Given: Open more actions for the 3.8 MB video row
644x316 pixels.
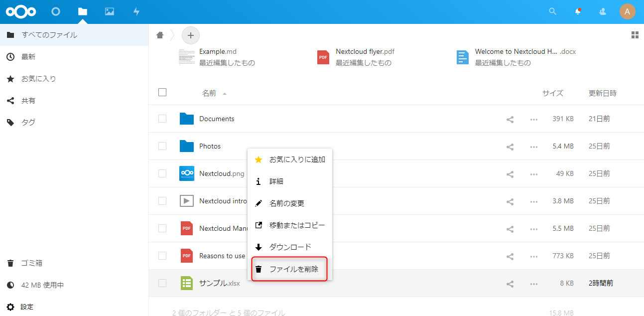Looking at the screenshot, I should click(534, 201).
